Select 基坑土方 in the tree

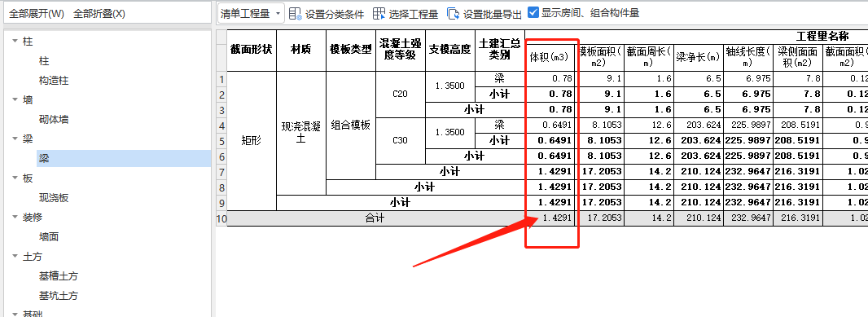click(59, 295)
